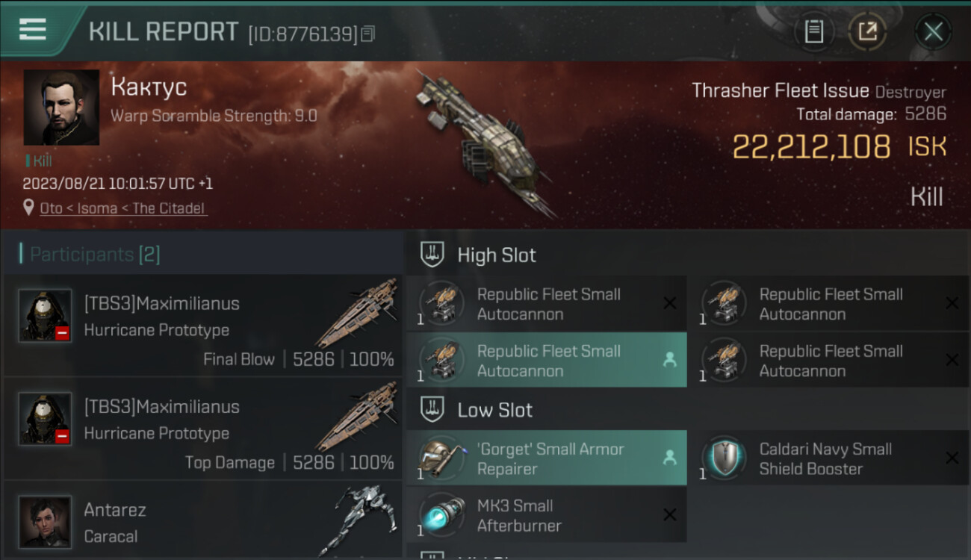Copy the kill report ID
The width and height of the screenshot is (971, 560).
(x=367, y=34)
